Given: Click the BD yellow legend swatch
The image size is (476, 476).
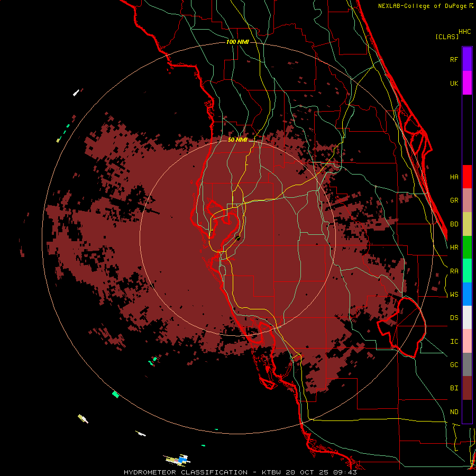Looking at the screenshot, I should pyautogui.click(x=467, y=224).
